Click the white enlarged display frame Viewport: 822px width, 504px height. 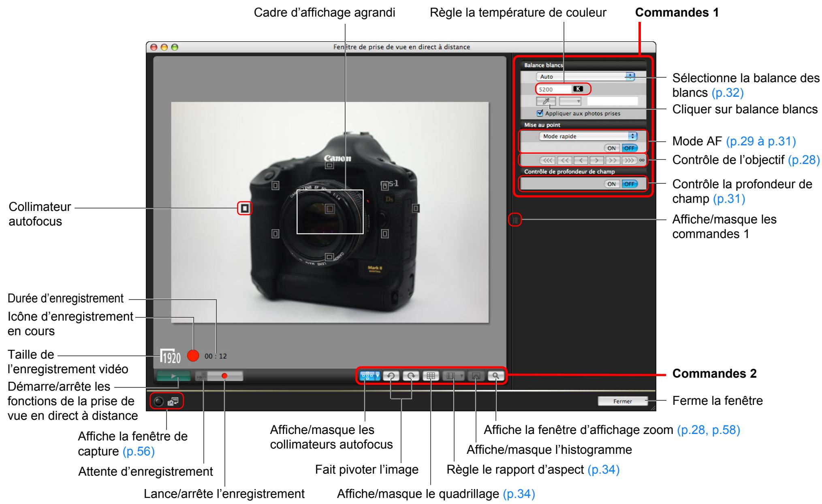(x=330, y=212)
